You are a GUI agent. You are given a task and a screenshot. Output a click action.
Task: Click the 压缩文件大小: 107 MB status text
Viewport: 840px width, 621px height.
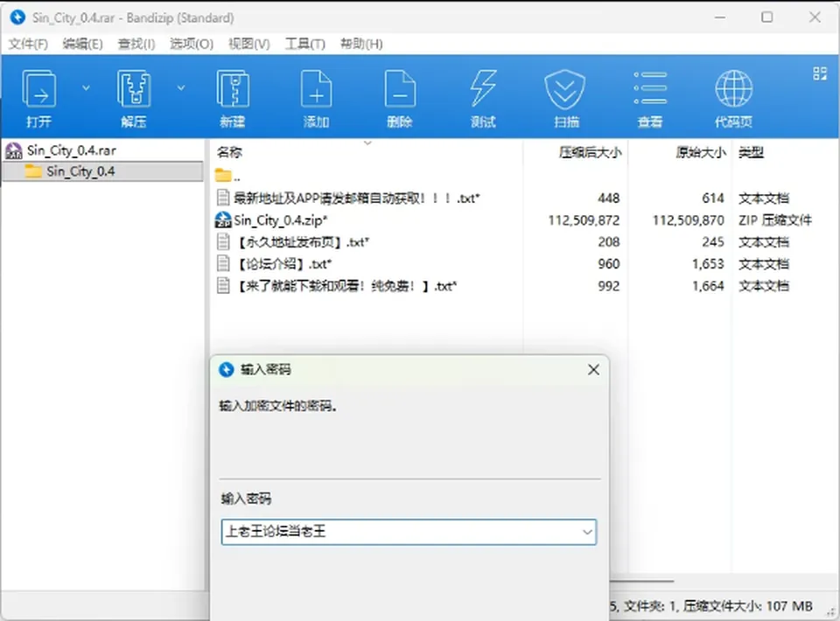[x=748, y=606]
